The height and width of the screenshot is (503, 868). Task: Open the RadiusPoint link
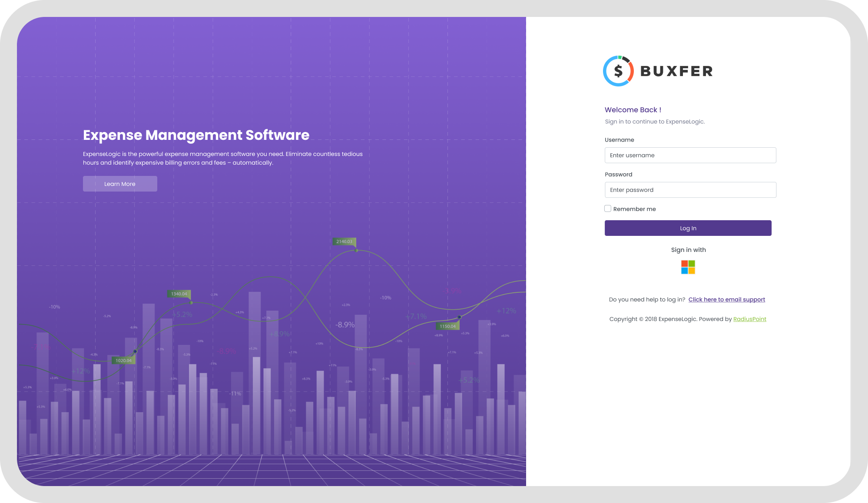pyautogui.click(x=749, y=319)
